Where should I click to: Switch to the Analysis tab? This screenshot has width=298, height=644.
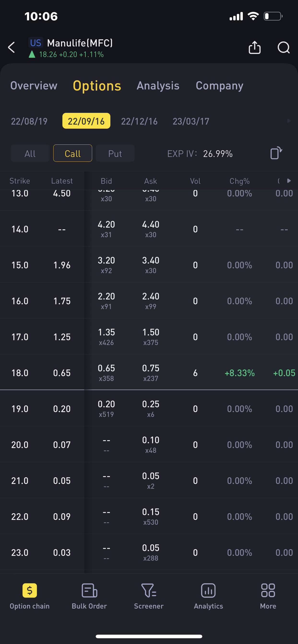tap(158, 86)
